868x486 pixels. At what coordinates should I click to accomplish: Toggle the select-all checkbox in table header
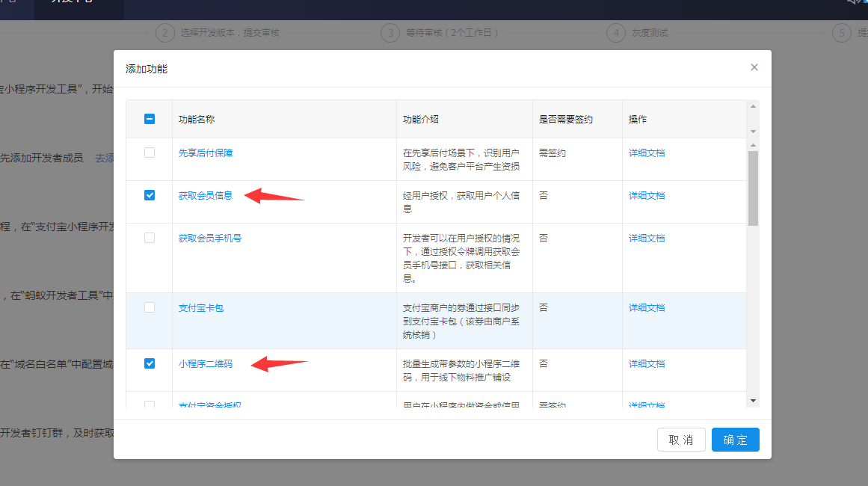tap(150, 119)
